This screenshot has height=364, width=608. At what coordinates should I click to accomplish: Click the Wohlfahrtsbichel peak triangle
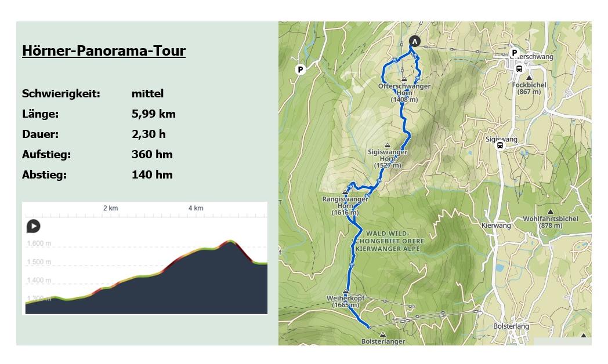[x=550, y=212]
